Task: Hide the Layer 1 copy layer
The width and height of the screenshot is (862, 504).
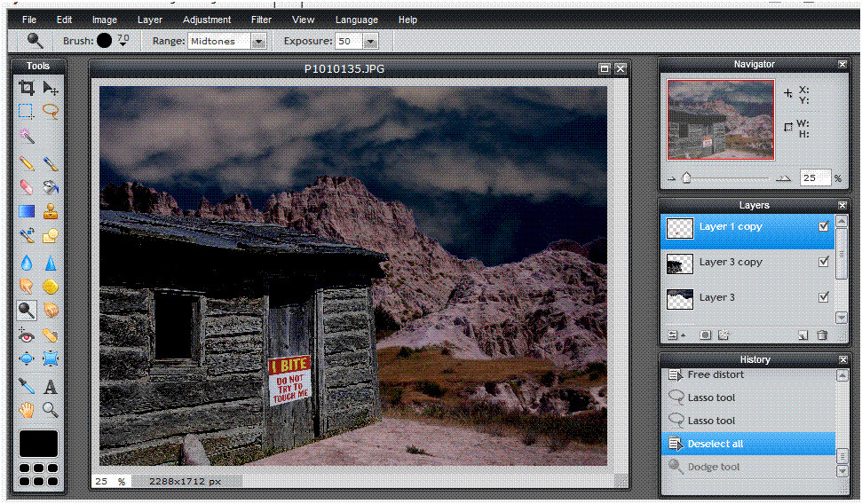Action: coord(824,227)
